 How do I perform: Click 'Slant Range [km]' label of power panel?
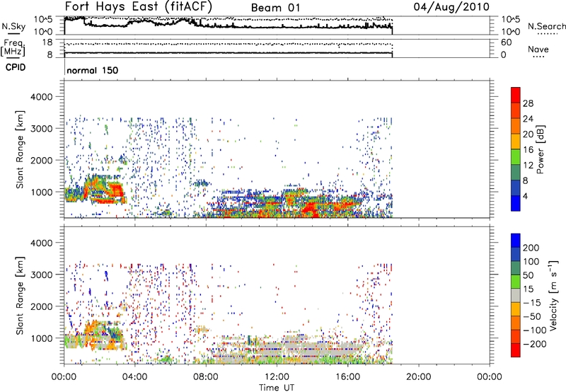pos(20,149)
